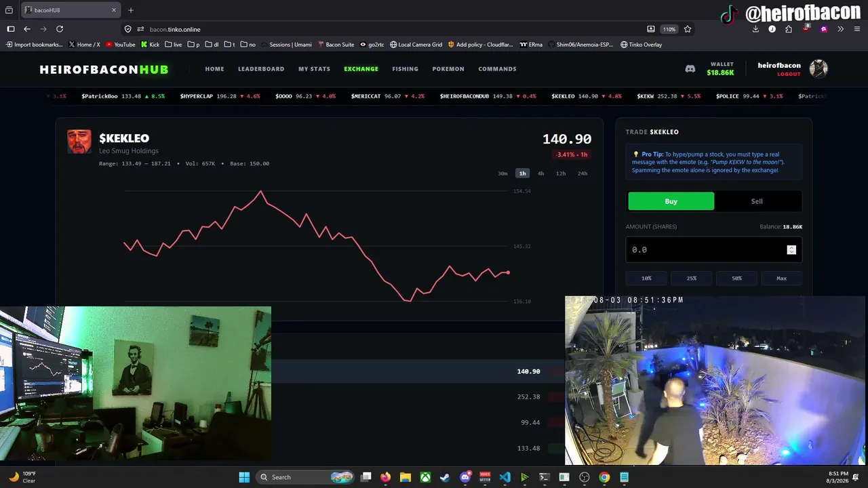Go to the Home nav item
Viewport: 868px width, 488px height.
tap(214, 69)
